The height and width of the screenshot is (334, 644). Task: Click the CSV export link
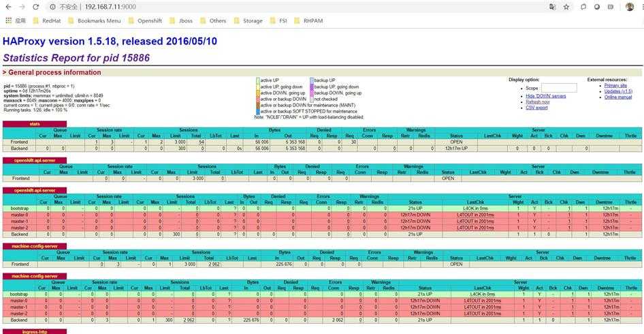pos(536,108)
